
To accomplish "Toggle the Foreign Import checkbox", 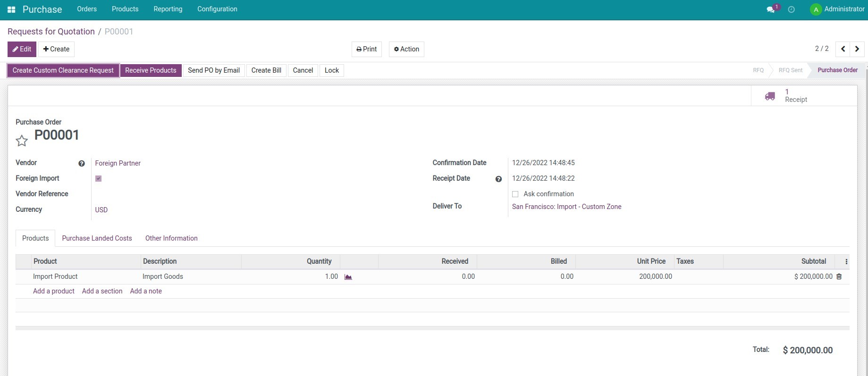I will pos(99,179).
